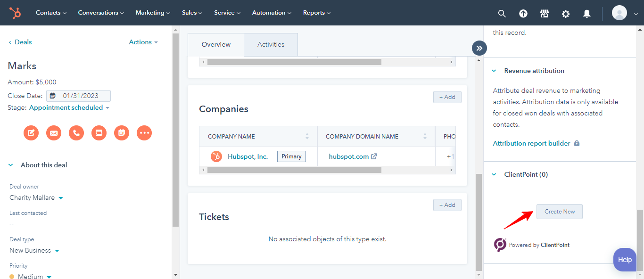The image size is (644, 279).
Task: Click the left sidebar vertical scrollbar
Action: pos(175,131)
